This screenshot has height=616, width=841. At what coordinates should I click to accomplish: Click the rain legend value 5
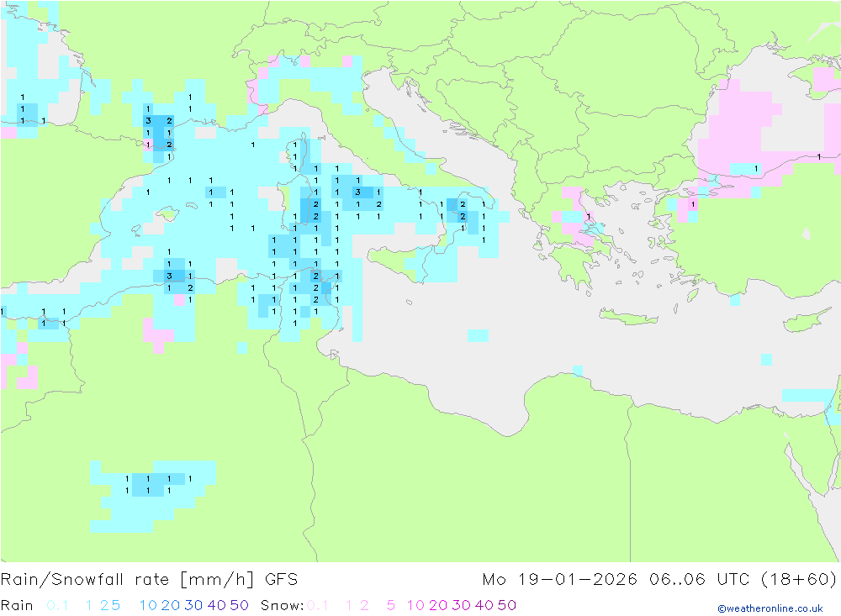point(115,605)
